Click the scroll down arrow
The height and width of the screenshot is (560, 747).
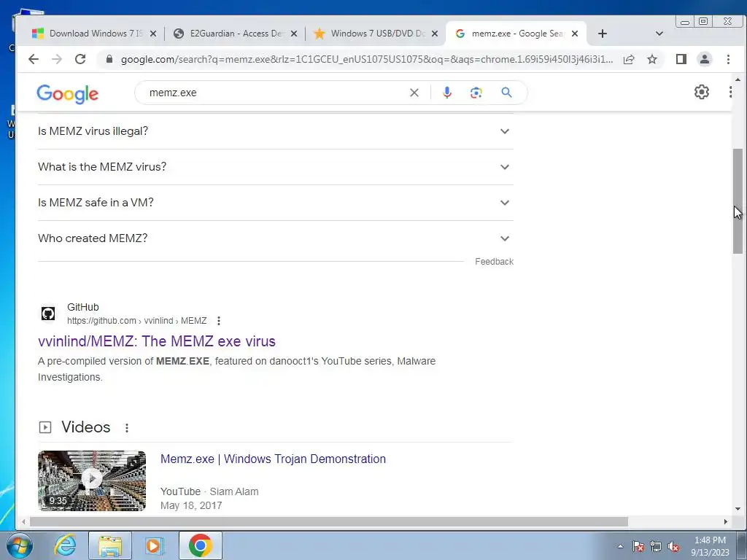point(738,508)
